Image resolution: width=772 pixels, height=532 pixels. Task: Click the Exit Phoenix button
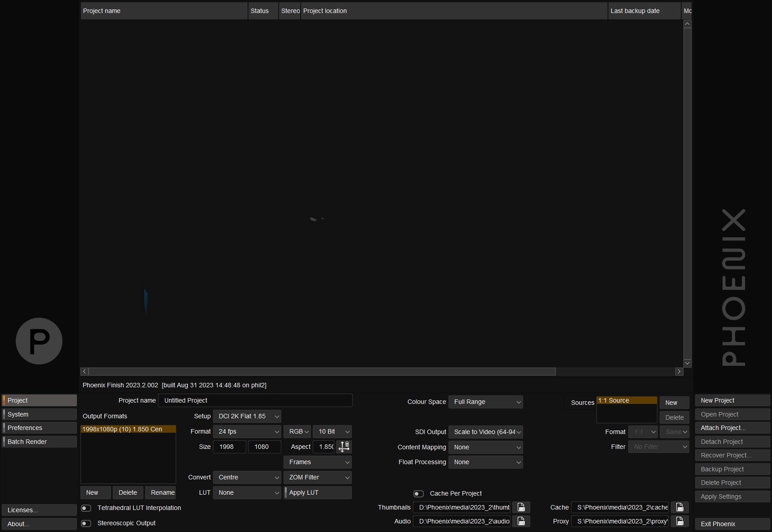pos(732,524)
